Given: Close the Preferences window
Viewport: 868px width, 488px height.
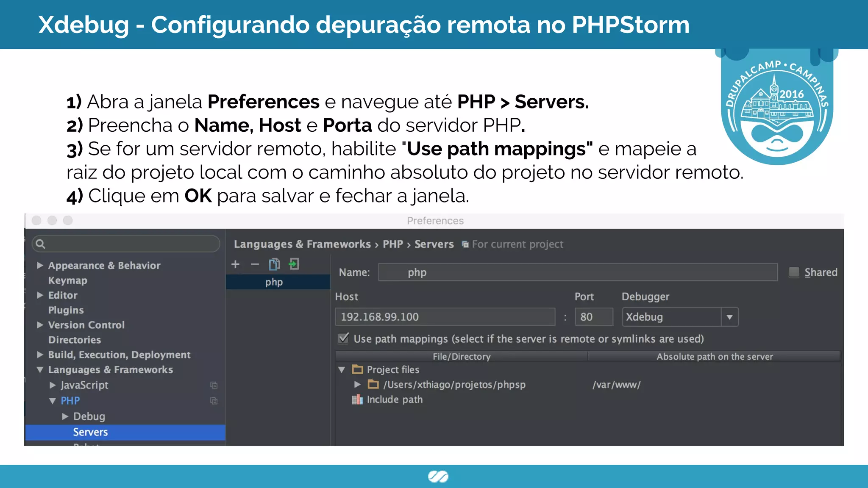Looking at the screenshot, I should click(x=36, y=220).
